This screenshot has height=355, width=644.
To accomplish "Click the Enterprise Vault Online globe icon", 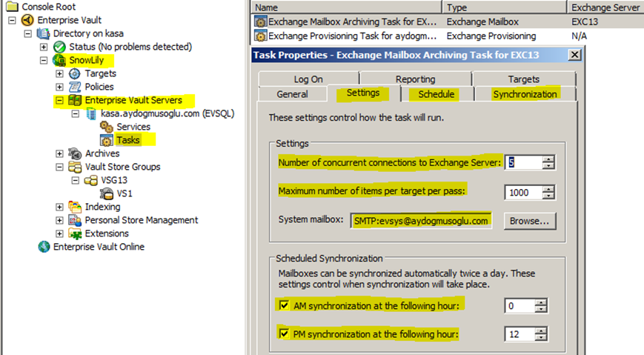I will pos(44,247).
